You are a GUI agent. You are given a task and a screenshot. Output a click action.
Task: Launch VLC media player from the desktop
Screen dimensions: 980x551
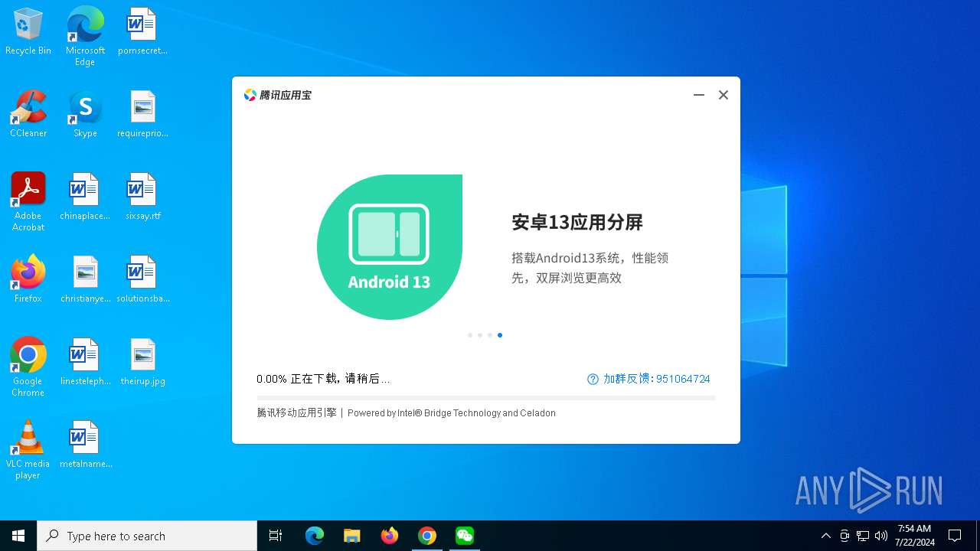point(28,450)
